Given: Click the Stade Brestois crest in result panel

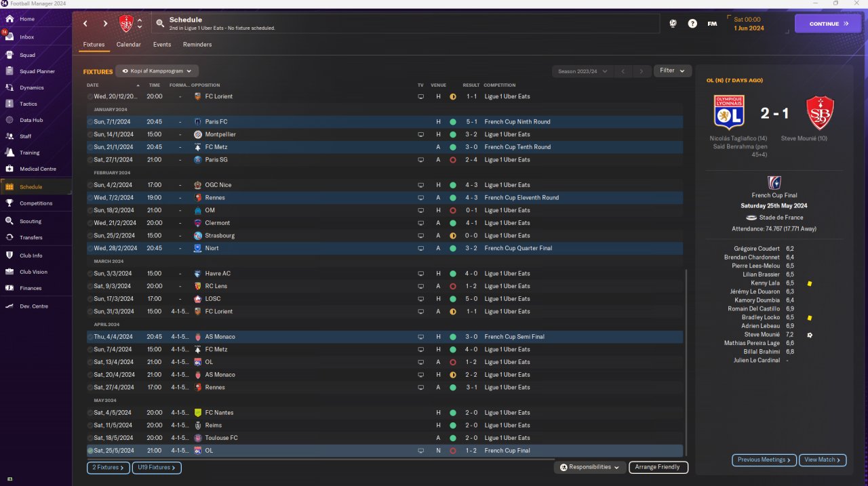Looking at the screenshot, I should tap(820, 113).
